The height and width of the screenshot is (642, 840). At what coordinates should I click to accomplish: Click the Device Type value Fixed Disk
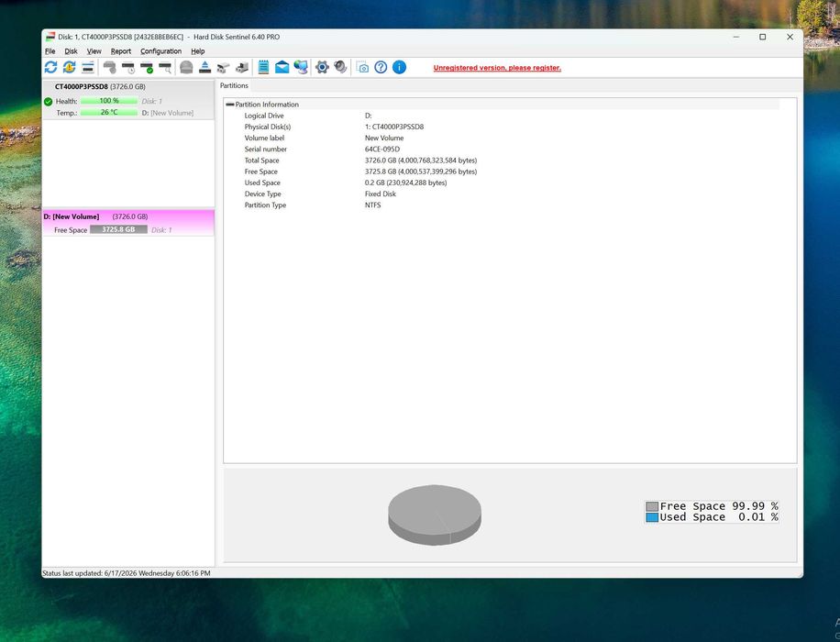pos(381,194)
